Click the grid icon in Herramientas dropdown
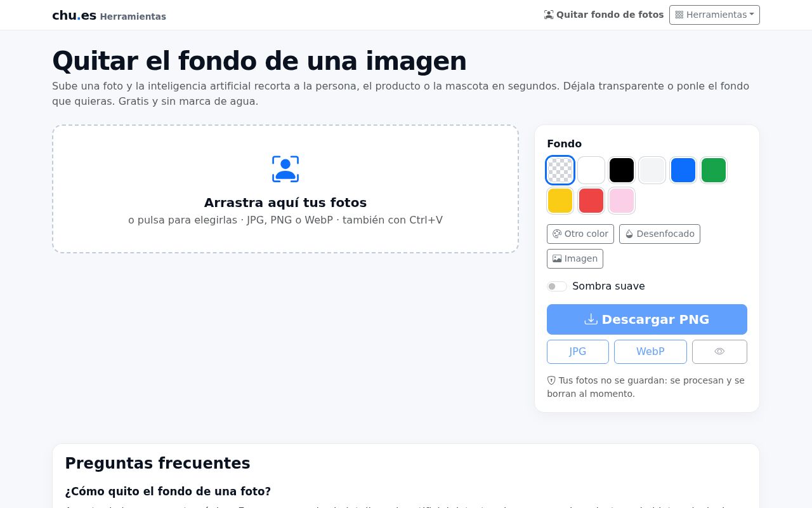This screenshot has height=508, width=812. point(679,15)
